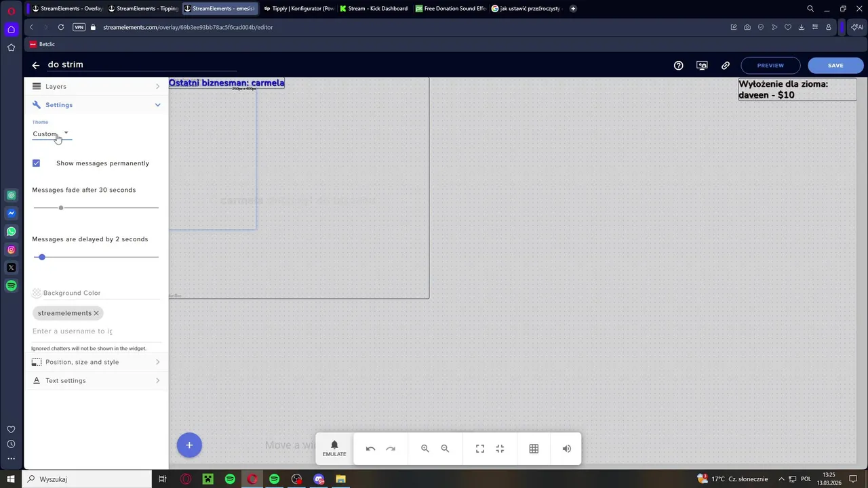Open Instagram in the Opera sidebar
Viewport: 868px width, 488px height.
point(11,250)
